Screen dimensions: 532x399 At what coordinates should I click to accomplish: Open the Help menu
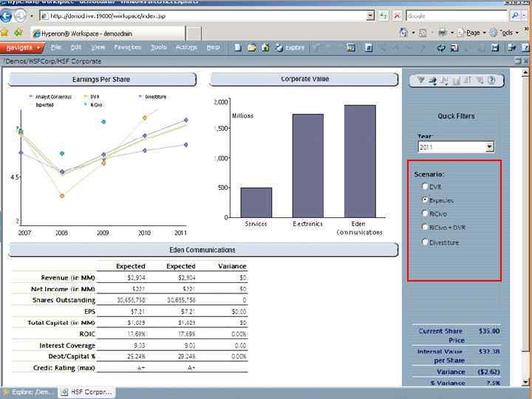point(213,47)
